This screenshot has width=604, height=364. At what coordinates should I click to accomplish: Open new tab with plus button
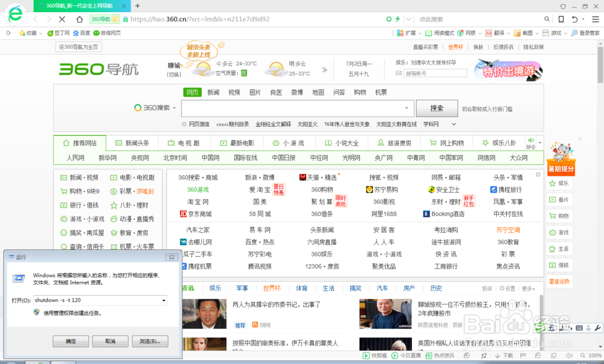point(138,6)
